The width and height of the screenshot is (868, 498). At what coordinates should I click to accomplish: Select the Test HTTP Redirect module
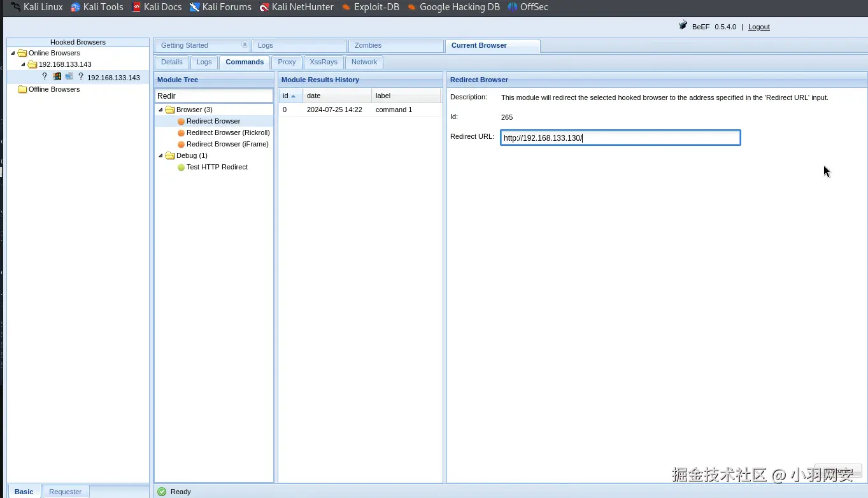click(x=217, y=167)
